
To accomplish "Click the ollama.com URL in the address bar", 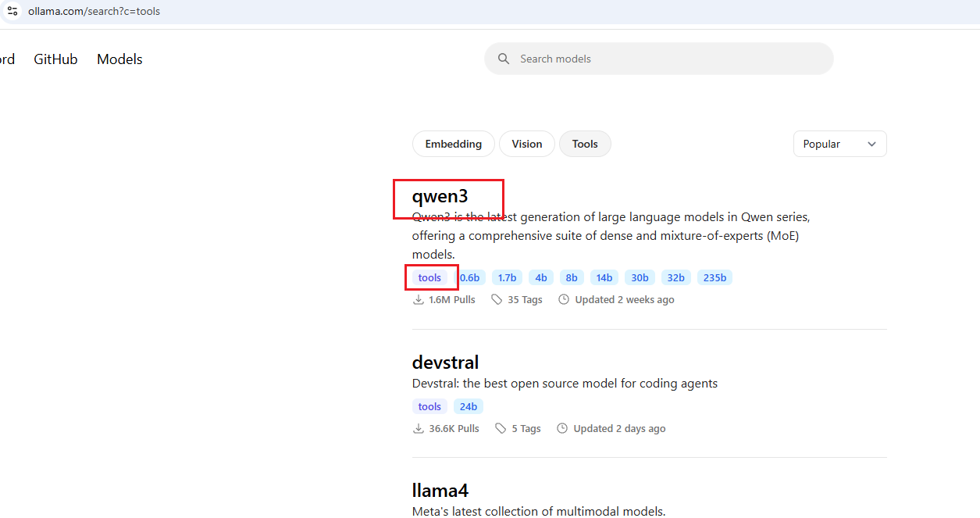I will [x=94, y=11].
